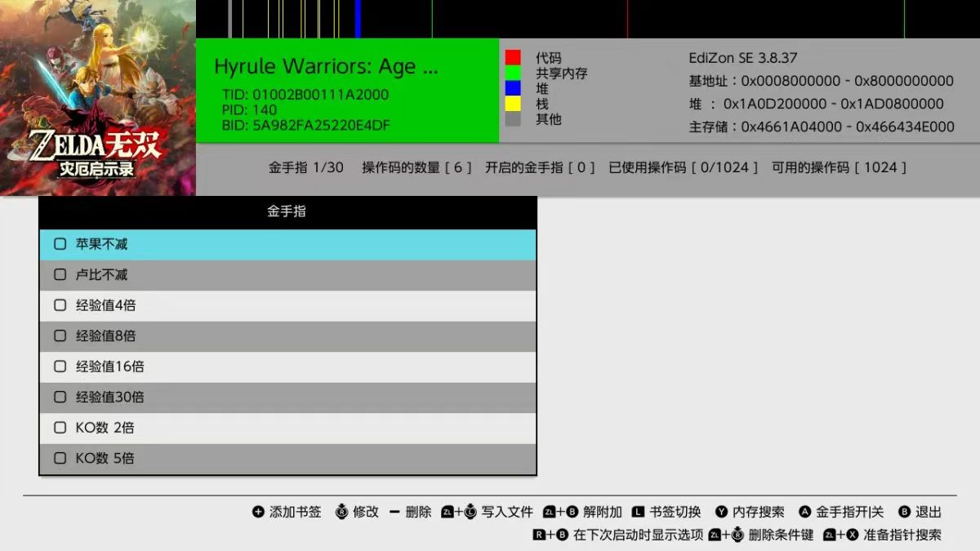Image resolution: width=980 pixels, height=551 pixels.
Task: Click the 书签切换 label
Action: click(x=675, y=512)
